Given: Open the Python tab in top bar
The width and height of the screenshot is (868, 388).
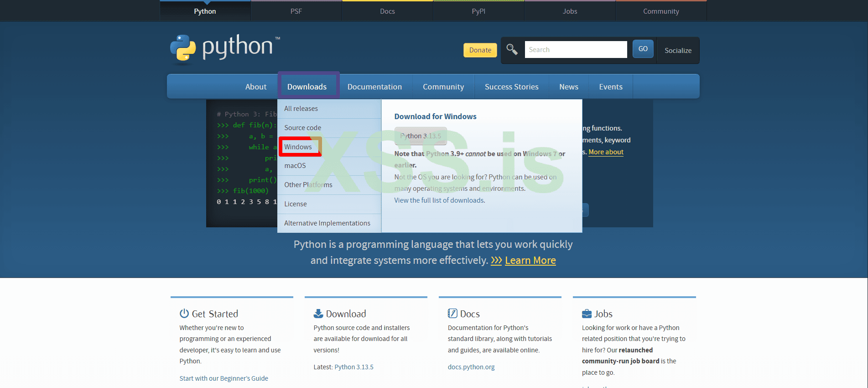Looking at the screenshot, I should (x=205, y=11).
